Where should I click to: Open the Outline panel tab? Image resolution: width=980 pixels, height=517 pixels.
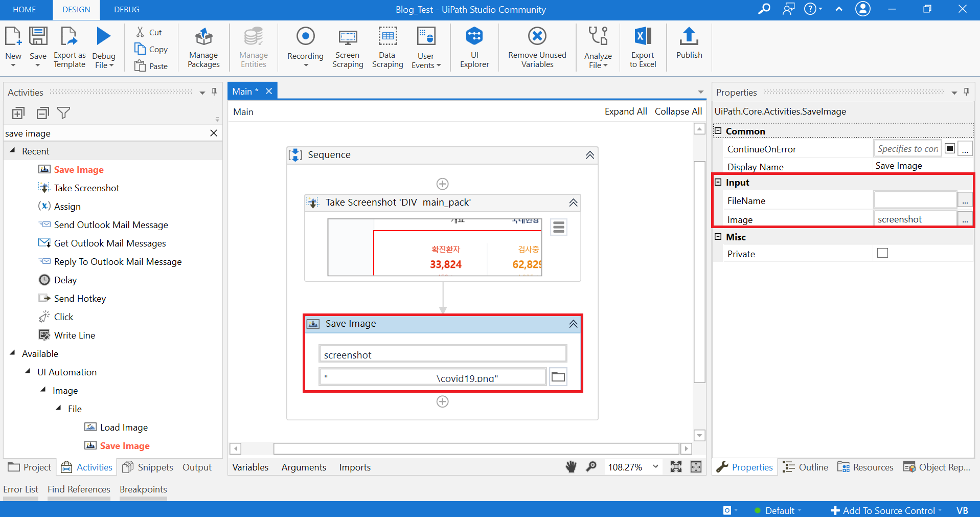pyautogui.click(x=806, y=467)
